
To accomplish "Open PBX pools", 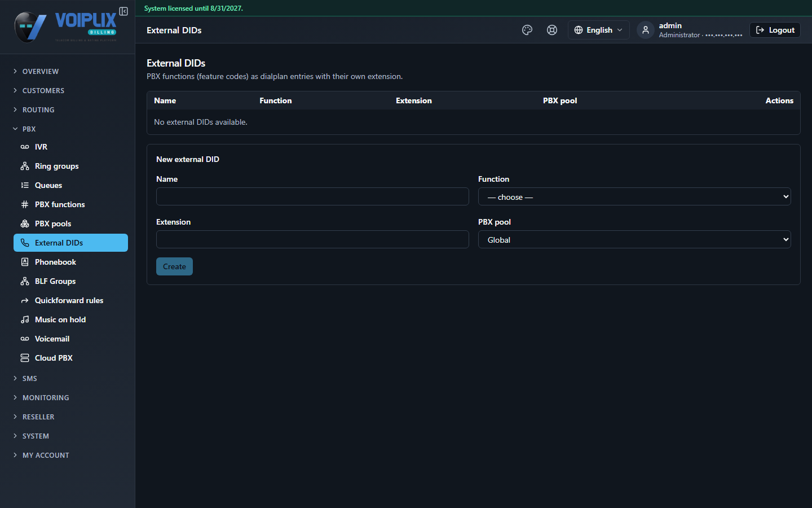I will pyautogui.click(x=70, y=224).
